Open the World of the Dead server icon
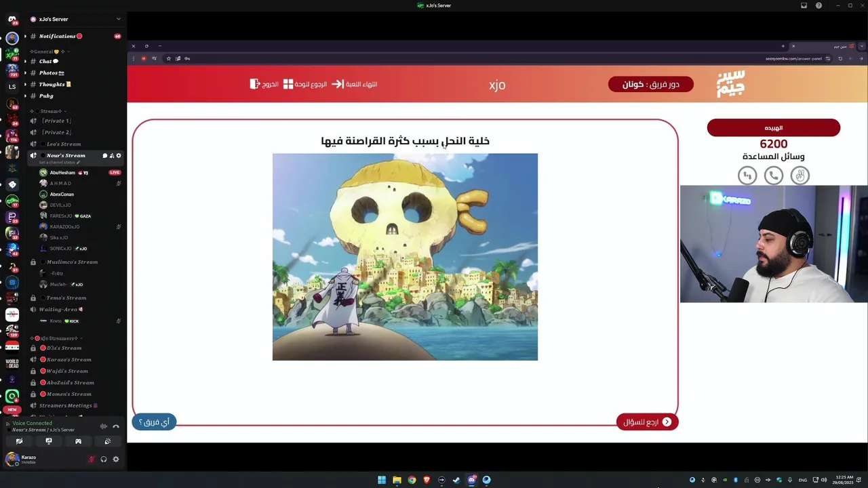Screen dimensions: 868x488 pos(12,364)
